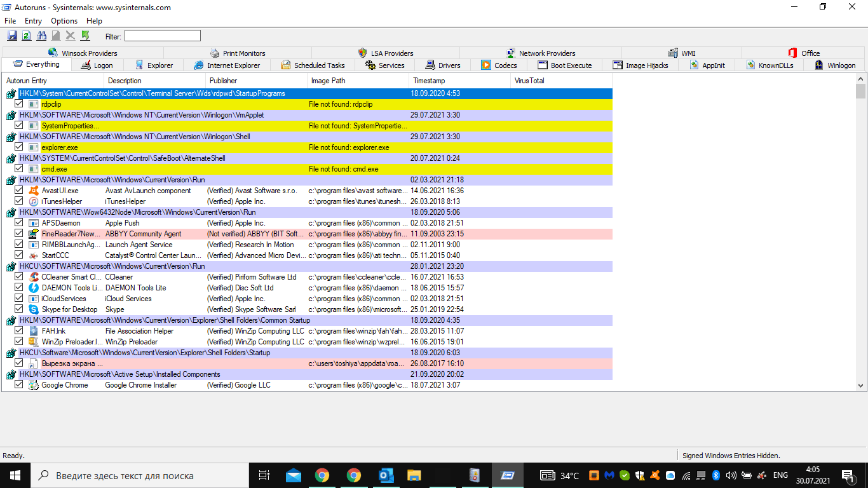Switch to the KnownDLLs tab

pyautogui.click(x=770, y=65)
